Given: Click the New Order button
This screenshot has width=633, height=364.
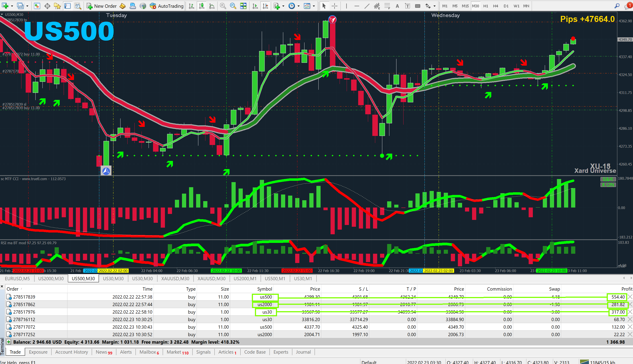Looking at the screenshot, I should click(101, 6).
